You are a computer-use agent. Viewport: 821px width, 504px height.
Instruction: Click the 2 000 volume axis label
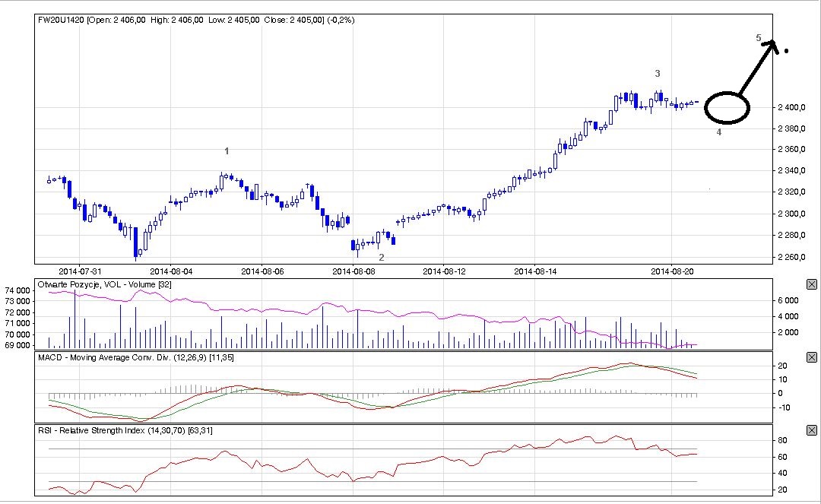(x=788, y=332)
